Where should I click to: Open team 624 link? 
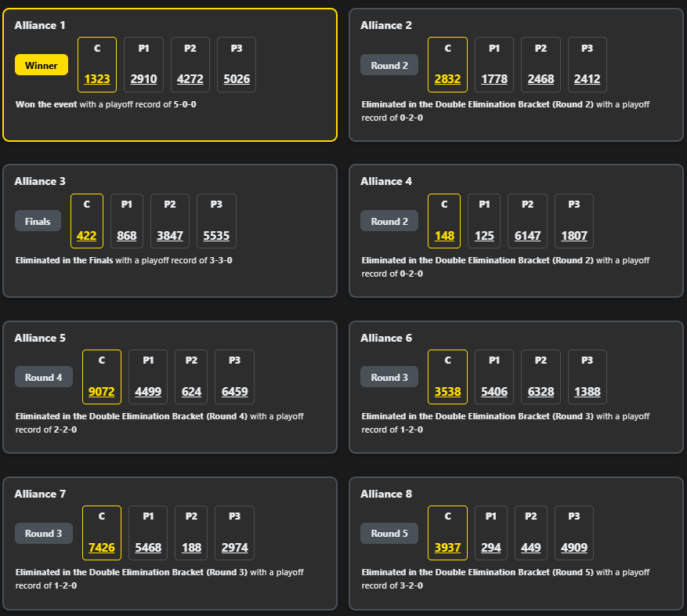191,392
